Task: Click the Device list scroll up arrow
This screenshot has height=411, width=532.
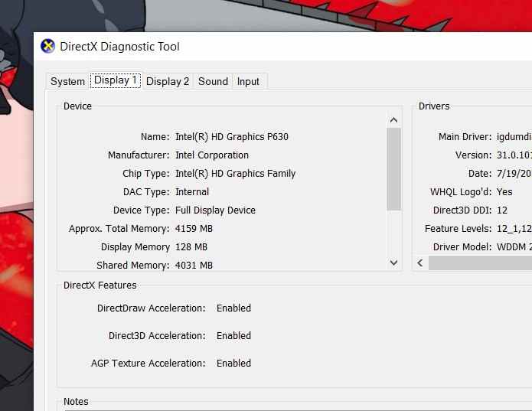Action: [394, 120]
